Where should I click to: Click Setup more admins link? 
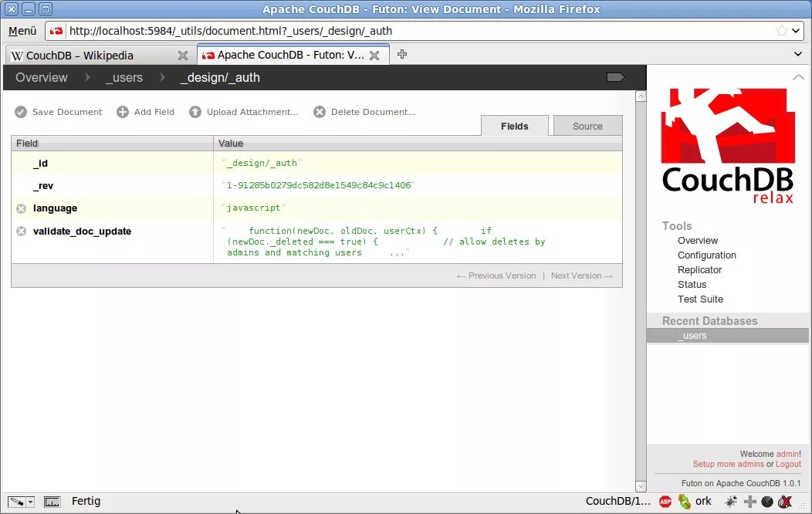728,465
